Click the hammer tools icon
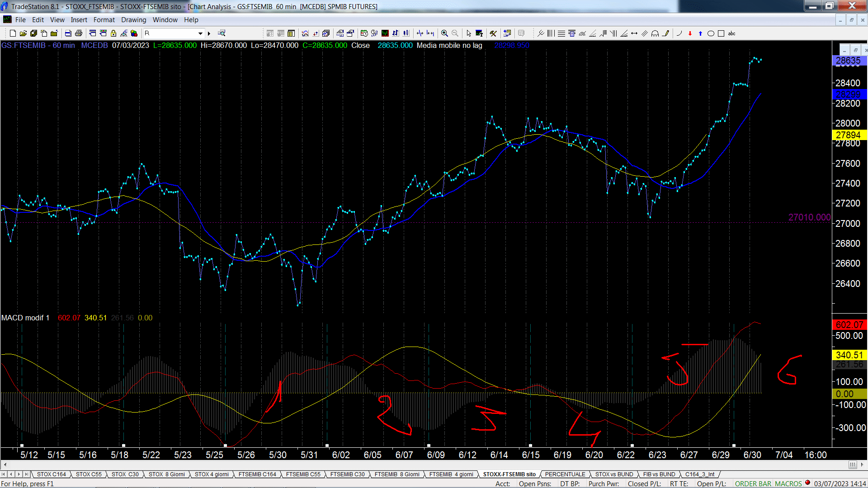868x488 pixels. pos(493,33)
